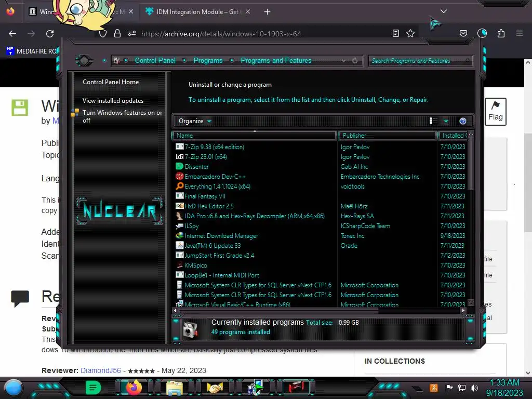The width and height of the screenshot is (532, 399).
Task: Open the Firefox extensions puzzle icon
Action: pos(501,33)
